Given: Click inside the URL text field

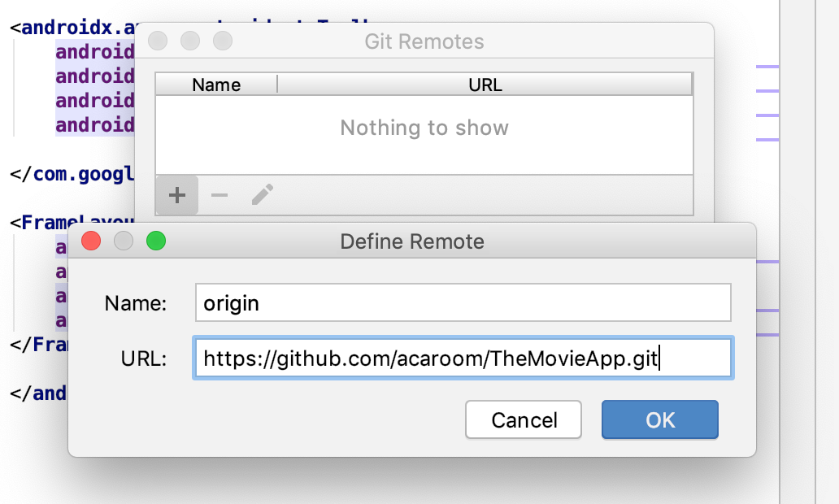Looking at the screenshot, I should (463, 358).
